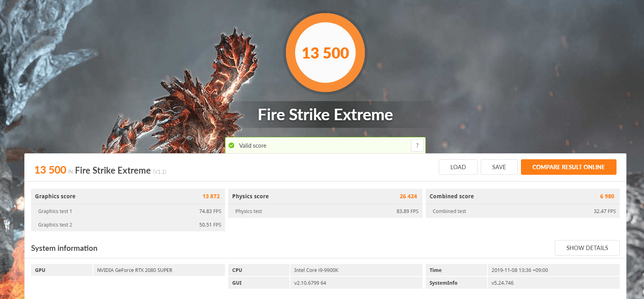Click the 'Valid score' label
644x299 pixels.
pyautogui.click(x=253, y=146)
